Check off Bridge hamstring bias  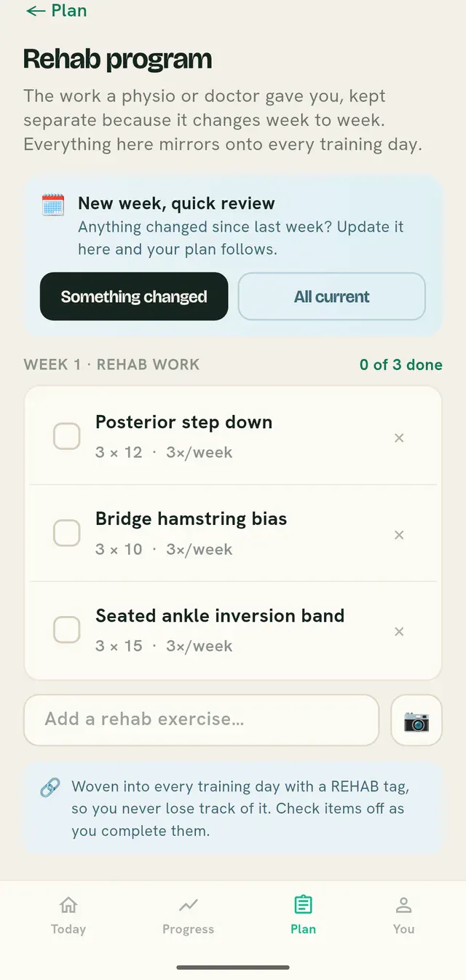pos(67,533)
